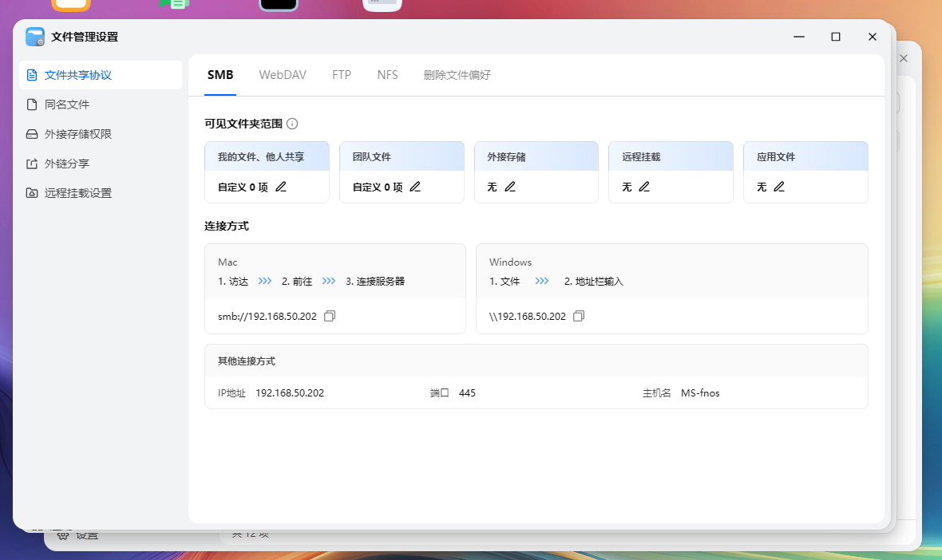Open the 删除文件偏好 tab
Screen dimensions: 942x560
[x=457, y=75]
